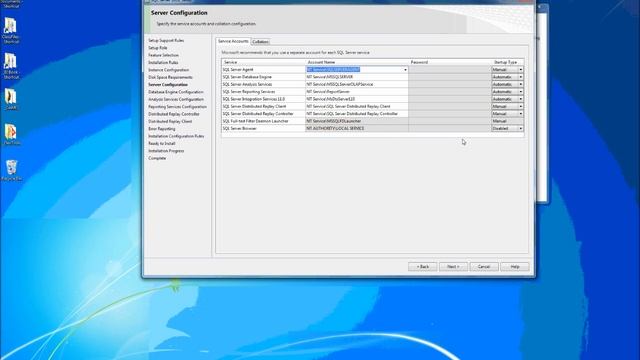Screen dimensions: 640x360
Task: Click the NT AUTHORITY\LOCAL SERVICE account cell
Action: coord(357,129)
